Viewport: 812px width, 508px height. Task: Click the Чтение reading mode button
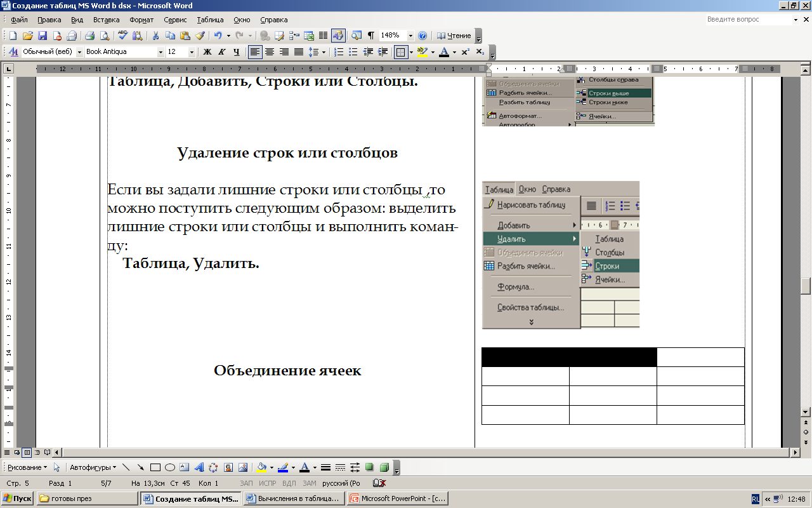coord(454,36)
